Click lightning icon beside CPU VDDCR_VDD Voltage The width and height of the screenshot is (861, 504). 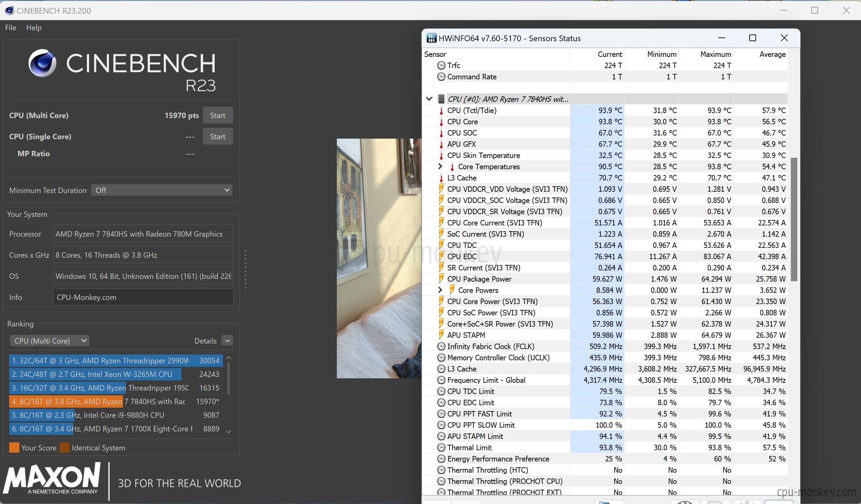(x=441, y=189)
